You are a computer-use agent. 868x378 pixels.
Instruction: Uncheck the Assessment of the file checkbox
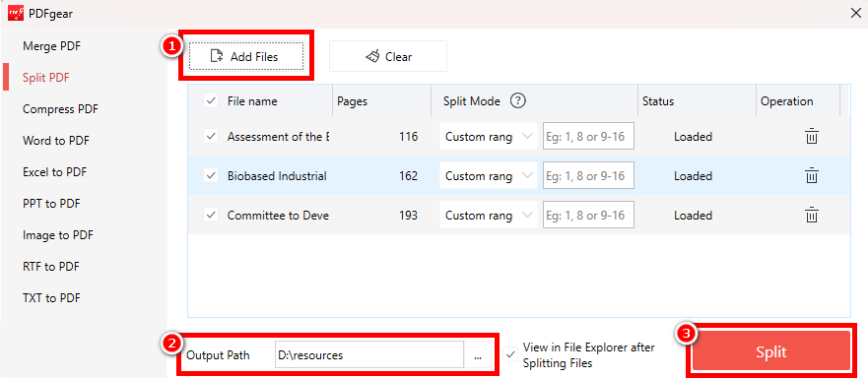click(211, 136)
